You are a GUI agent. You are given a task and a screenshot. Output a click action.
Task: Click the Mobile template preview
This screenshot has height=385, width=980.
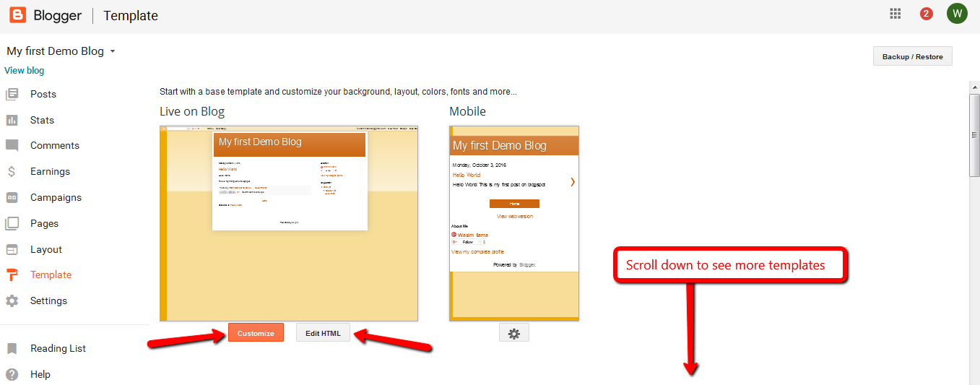tap(514, 223)
